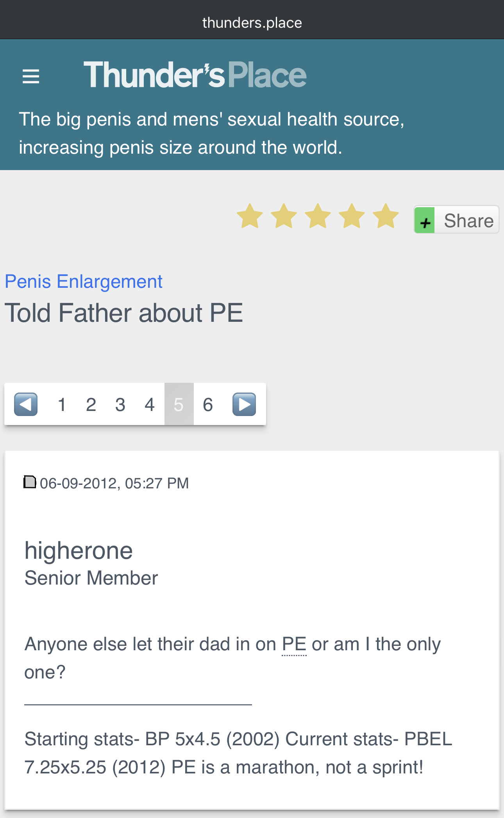Select page 2 in pagination
Viewport: 504px width, 818px height.
(x=91, y=404)
